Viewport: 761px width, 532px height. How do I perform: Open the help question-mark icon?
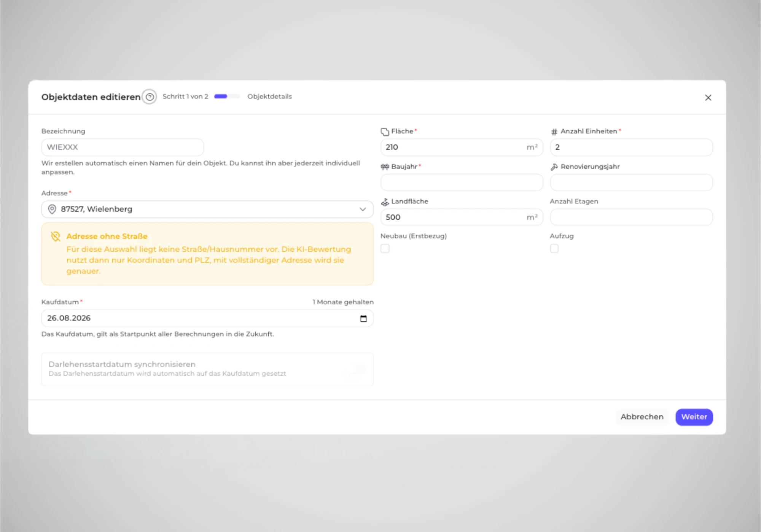point(150,97)
